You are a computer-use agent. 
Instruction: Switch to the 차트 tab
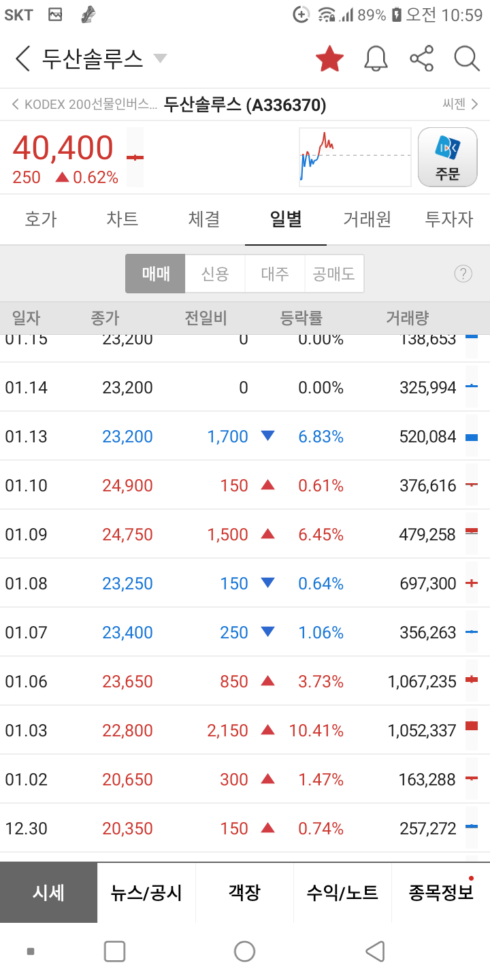tap(122, 219)
